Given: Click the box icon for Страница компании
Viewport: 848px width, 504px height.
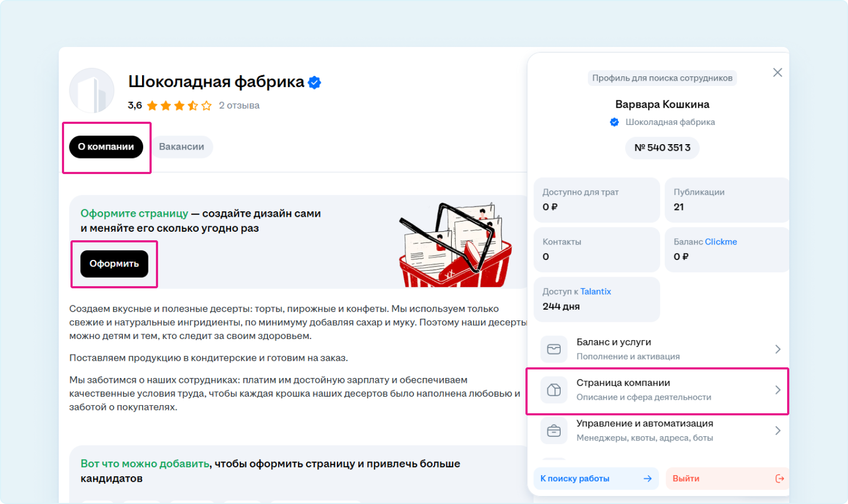Looking at the screenshot, I should pyautogui.click(x=554, y=390).
